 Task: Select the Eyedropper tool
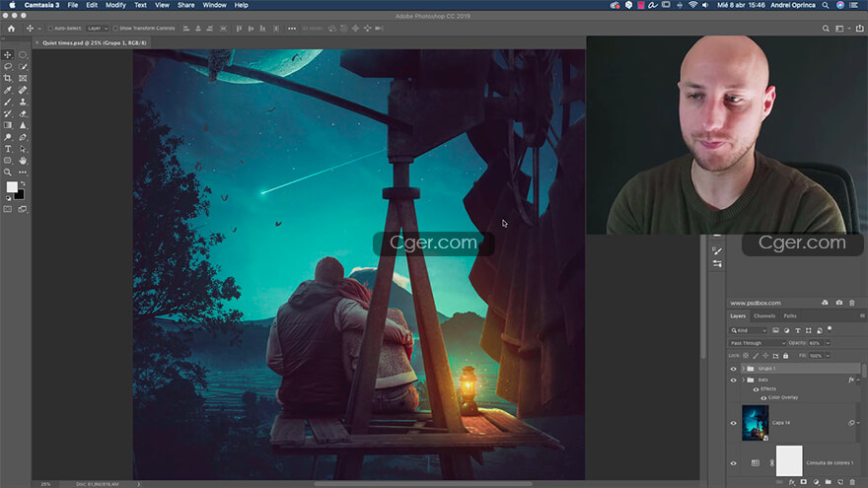point(8,90)
